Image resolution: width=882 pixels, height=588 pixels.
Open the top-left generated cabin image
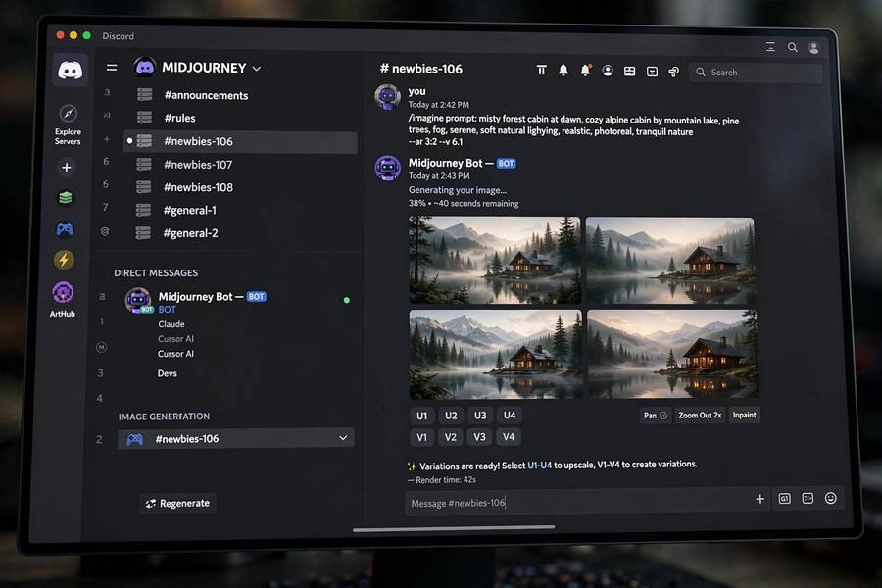(495, 260)
